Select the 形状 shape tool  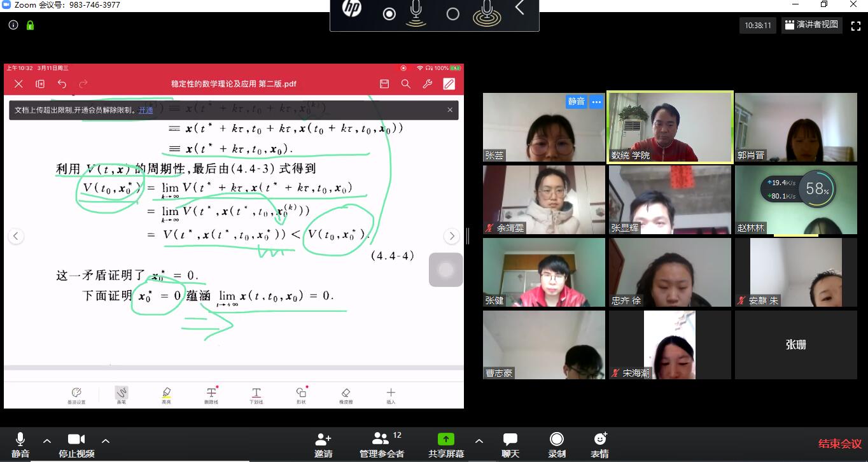(301, 395)
